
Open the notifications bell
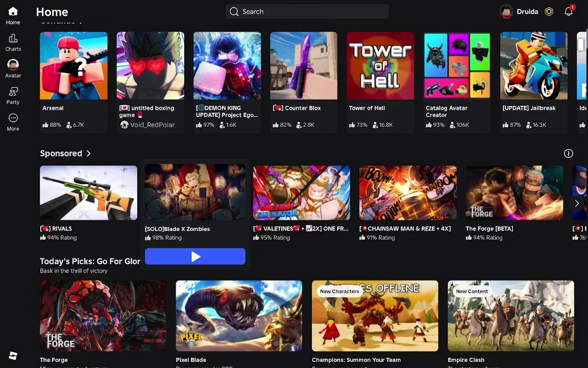pyautogui.click(x=569, y=12)
